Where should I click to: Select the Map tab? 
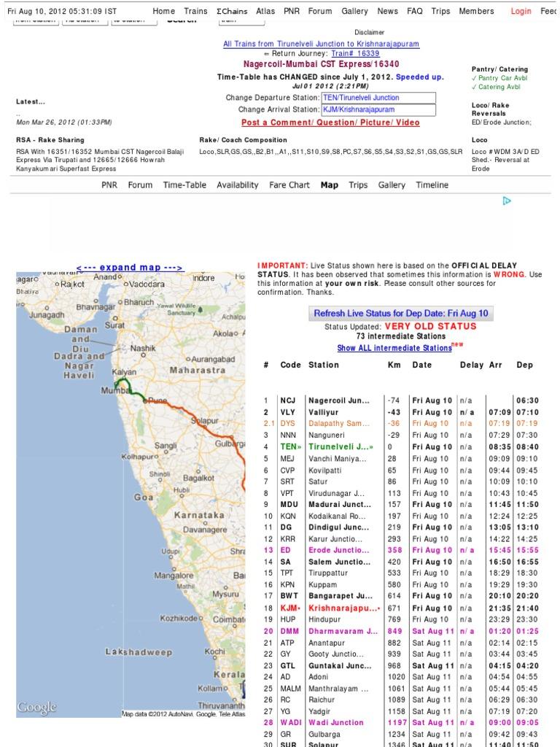330,185
